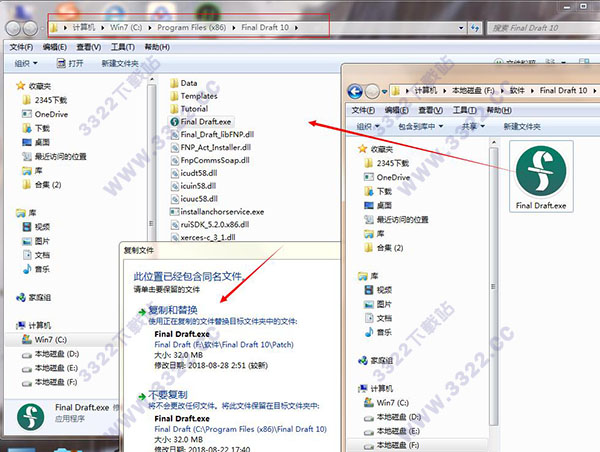Click Open button in left window toolbar
600x452 pixels.
pyautogui.click(x=70, y=63)
